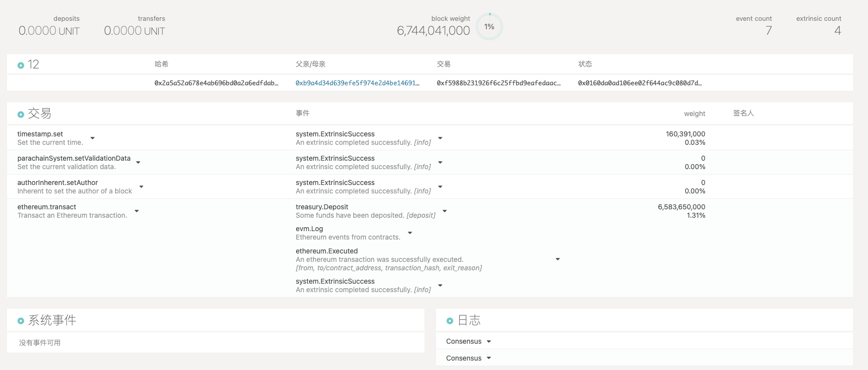Expand the timestamp.set extrinsic details
The image size is (868, 370).
point(92,138)
